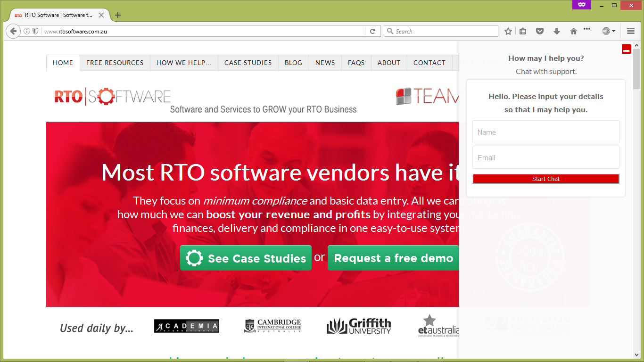Click the magnifier icon in search box
This screenshot has width=644, height=362.
pyautogui.click(x=390, y=31)
